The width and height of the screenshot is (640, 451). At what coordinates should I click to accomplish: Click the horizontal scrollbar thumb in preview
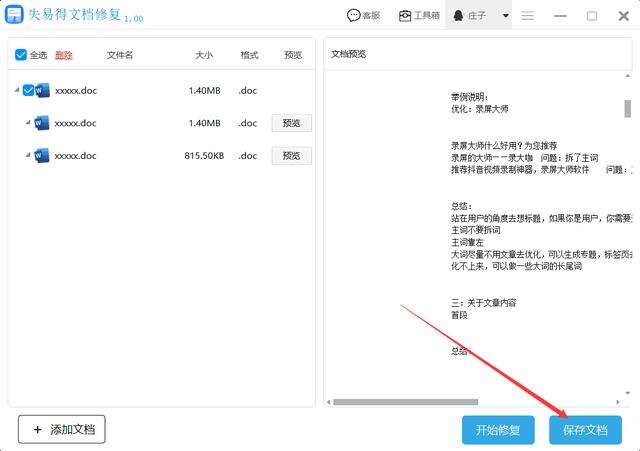(405, 402)
